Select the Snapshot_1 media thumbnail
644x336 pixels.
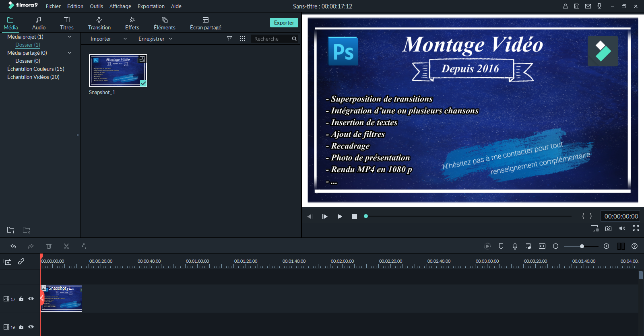tap(118, 70)
